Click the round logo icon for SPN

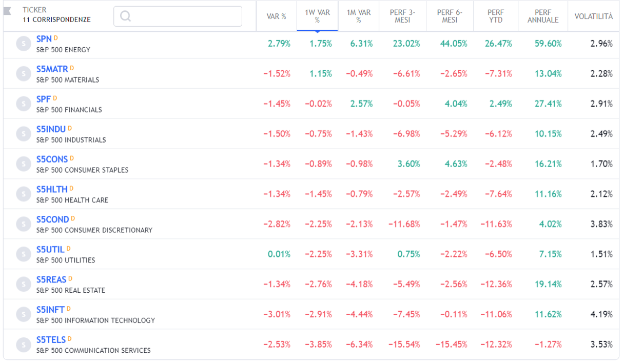[24, 44]
